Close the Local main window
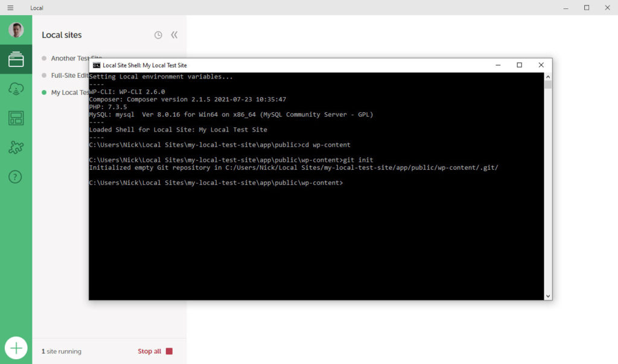This screenshot has width=618, height=364. tap(607, 7)
